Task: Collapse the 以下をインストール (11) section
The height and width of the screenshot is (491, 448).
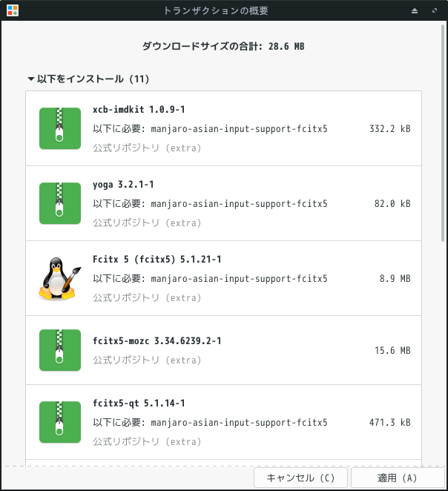Action: point(31,79)
